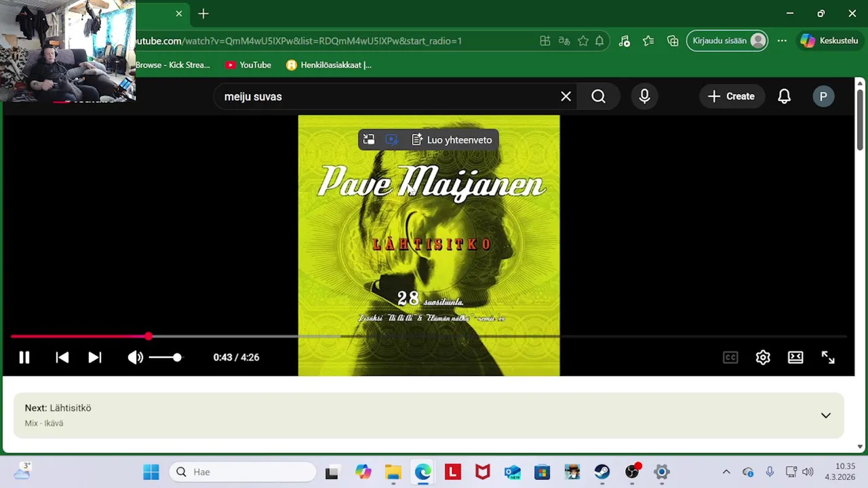This screenshot has height=488, width=868.
Task: Open Outlook from the taskbar
Action: click(513, 472)
